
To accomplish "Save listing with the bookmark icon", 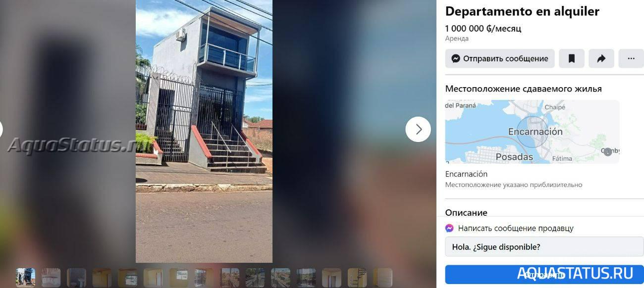I will pyautogui.click(x=572, y=58).
